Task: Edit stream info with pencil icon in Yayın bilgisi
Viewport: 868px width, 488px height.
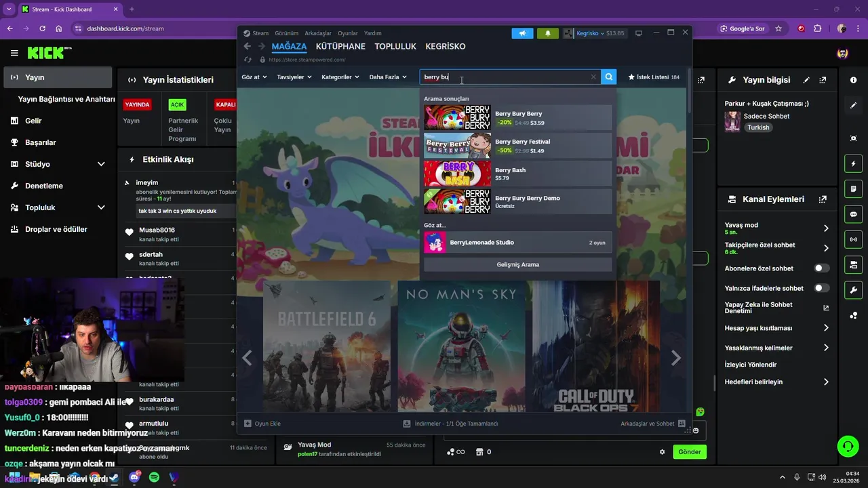Action: click(x=806, y=80)
